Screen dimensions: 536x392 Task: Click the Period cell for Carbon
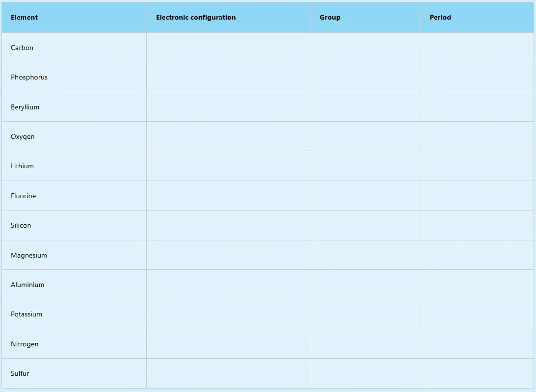click(477, 48)
